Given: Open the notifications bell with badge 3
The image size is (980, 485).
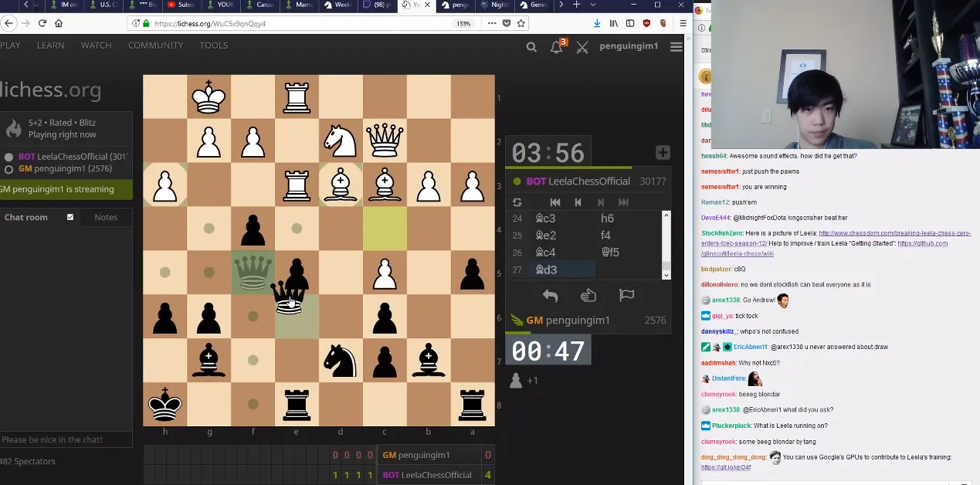Looking at the screenshot, I should (557, 46).
